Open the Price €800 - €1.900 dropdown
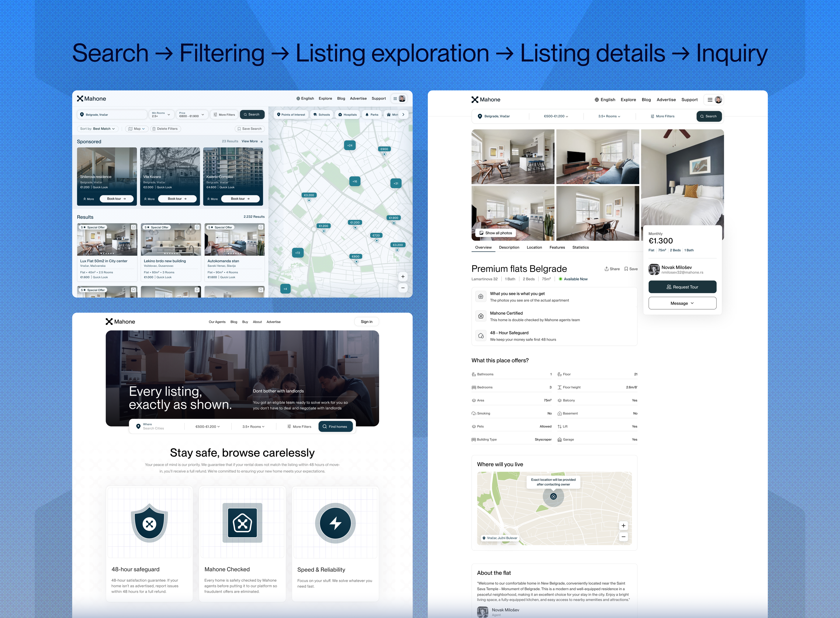840x618 pixels. [192, 114]
